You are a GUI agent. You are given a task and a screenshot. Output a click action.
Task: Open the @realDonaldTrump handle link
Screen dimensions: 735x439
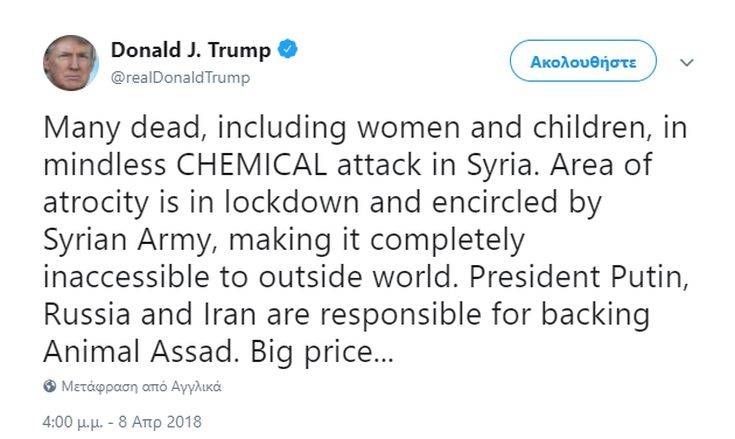pos(180,77)
